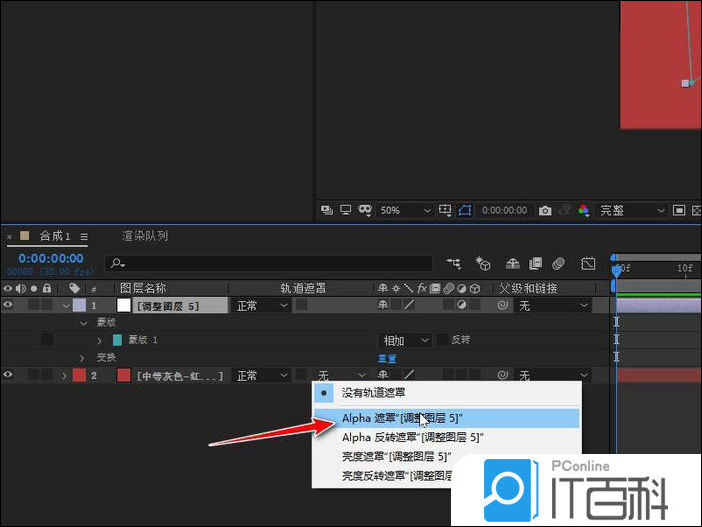Open layer 2 parent 无 dropdown
Viewport: 702px width, 527px height.
coord(553,375)
